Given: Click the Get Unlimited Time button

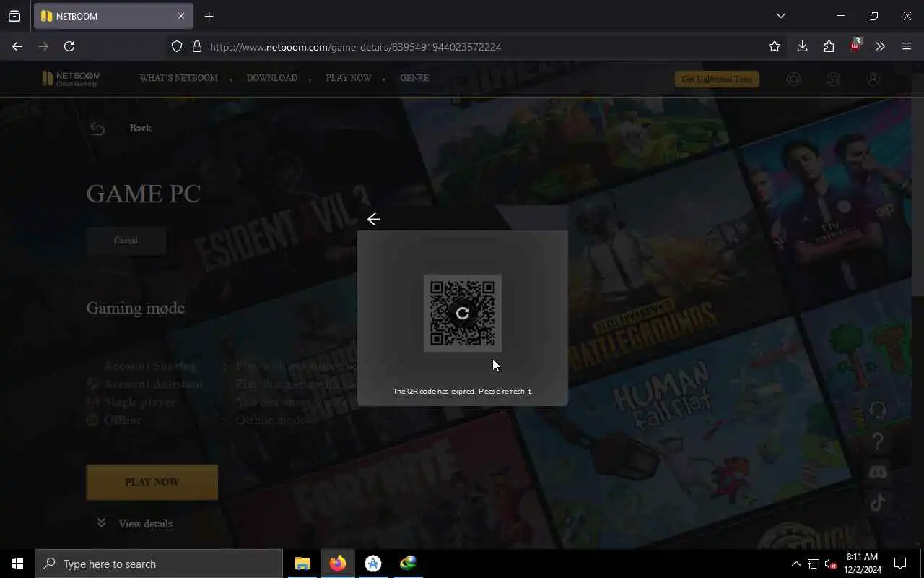Looking at the screenshot, I should click(x=717, y=79).
